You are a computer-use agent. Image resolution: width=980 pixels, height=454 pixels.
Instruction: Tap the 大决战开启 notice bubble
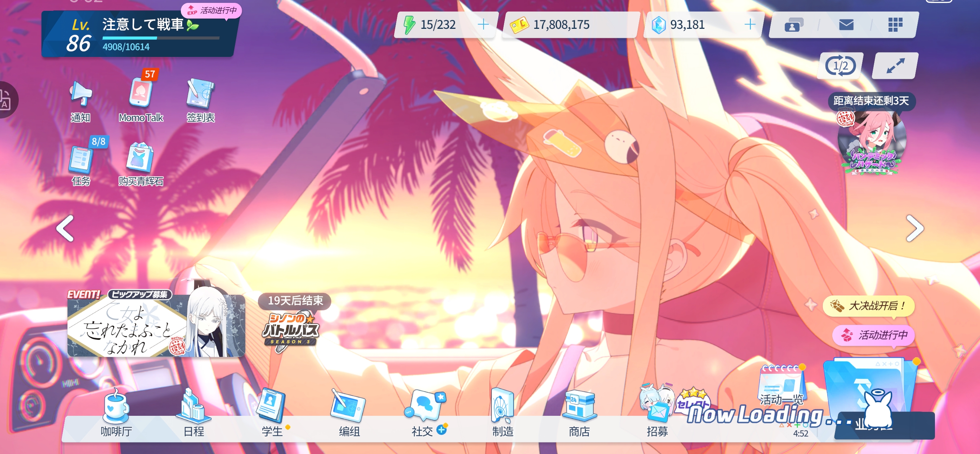(869, 306)
